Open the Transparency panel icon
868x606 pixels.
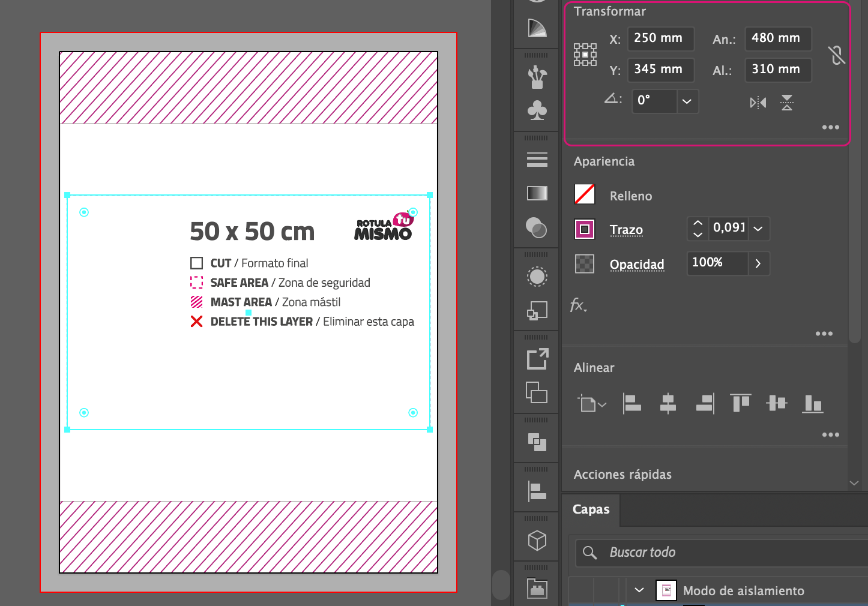[537, 228]
